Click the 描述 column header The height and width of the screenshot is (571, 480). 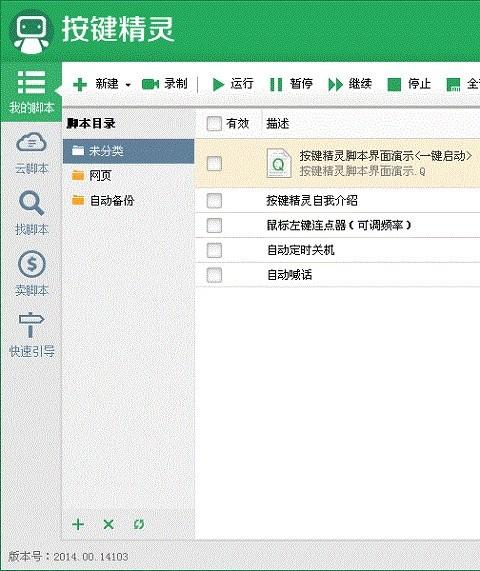coord(278,123)
